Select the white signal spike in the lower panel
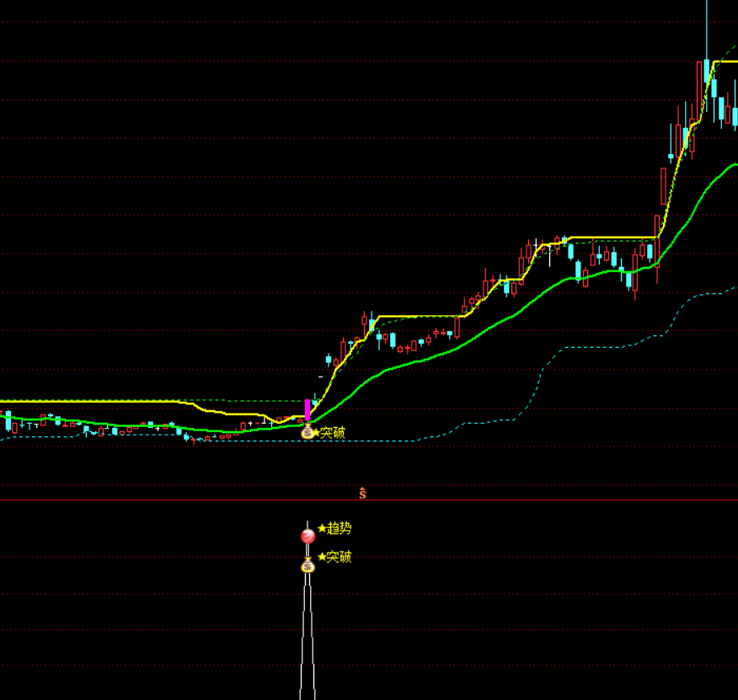 [x=307, y=640]
